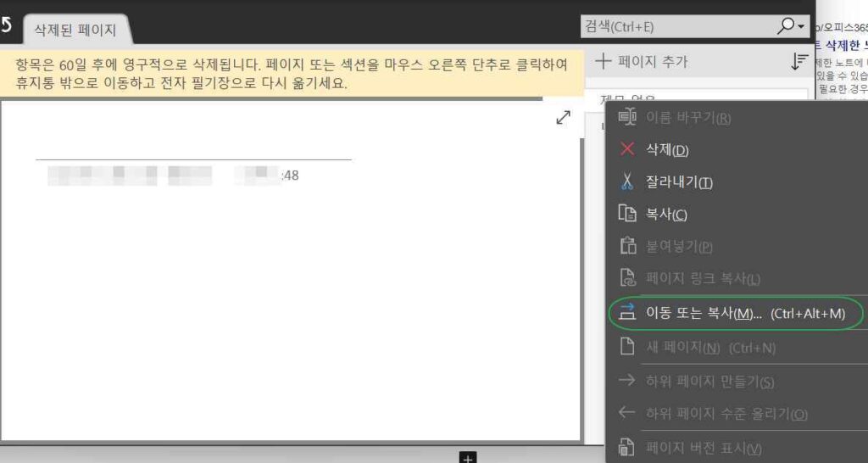Click the yellow 60일 deletion notice bar
The height and width of the screenshot is (463, 868).
(x=292, y=74)
